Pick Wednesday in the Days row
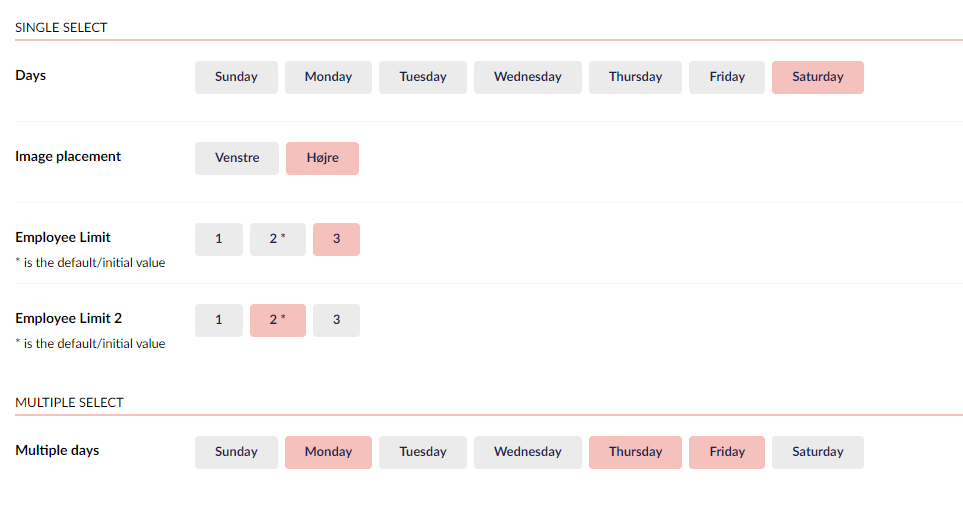 (527, 77)
